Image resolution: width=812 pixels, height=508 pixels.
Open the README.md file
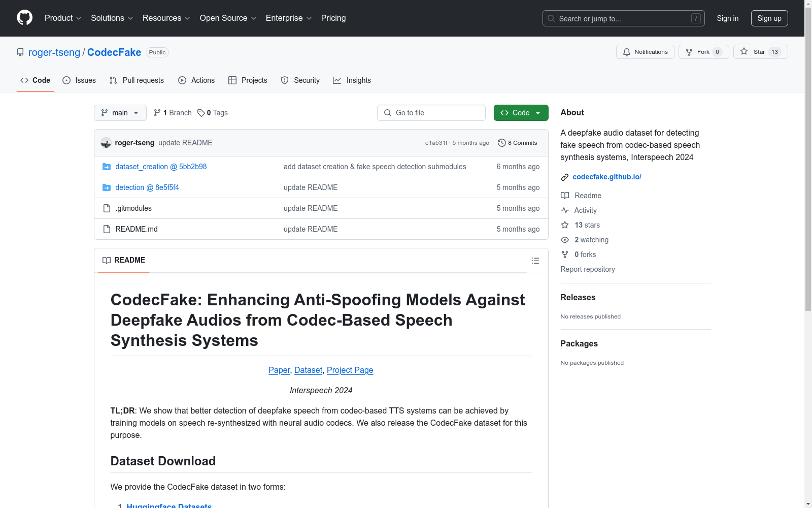[x=137, y=229]
